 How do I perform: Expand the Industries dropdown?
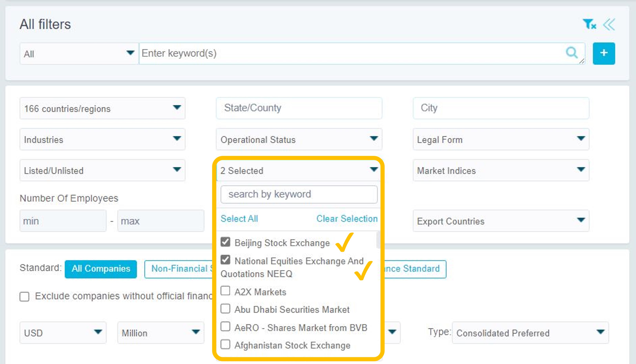click(102, 139)
